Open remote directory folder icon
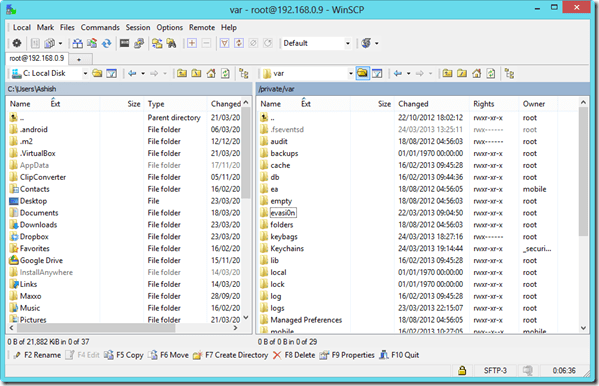This screenshot has width=599, height=386. pyautogui.click(x=363, y=73)
